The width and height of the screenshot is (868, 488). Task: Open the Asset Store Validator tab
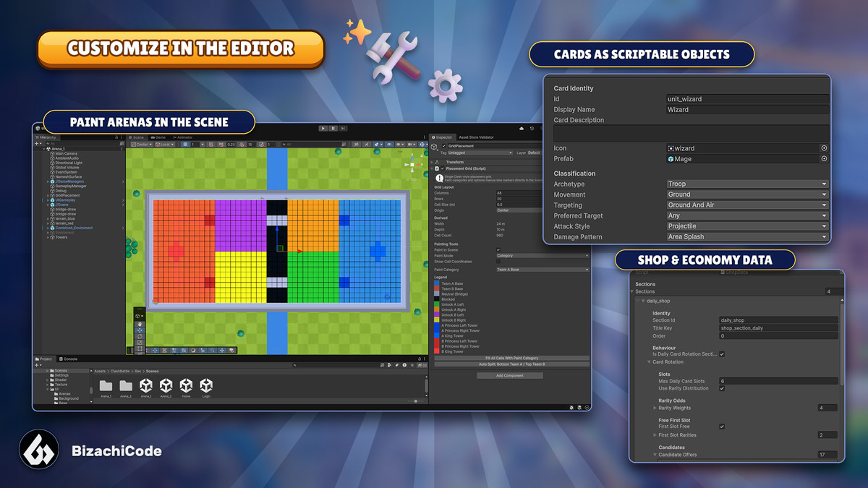[x=477, y=137]
